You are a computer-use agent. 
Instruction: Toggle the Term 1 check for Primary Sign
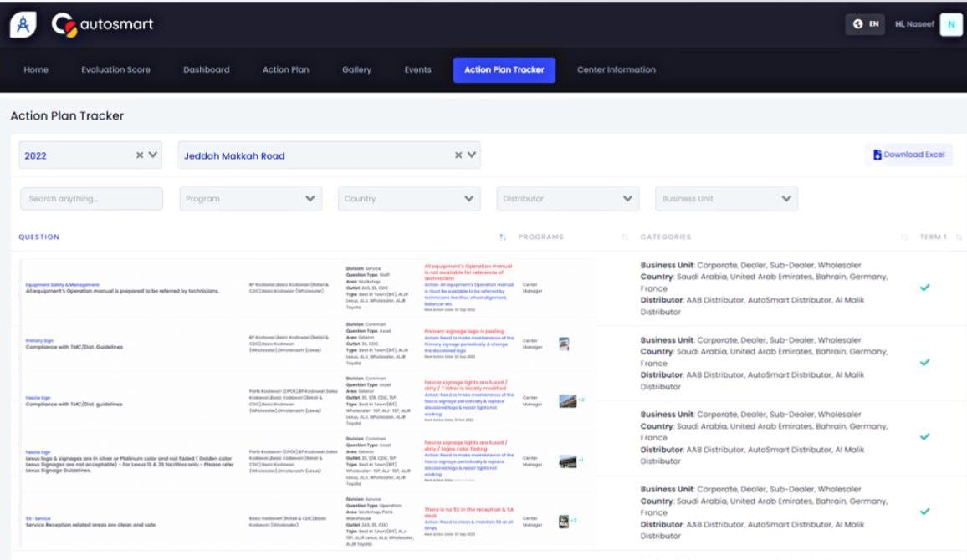click(925, 362)
